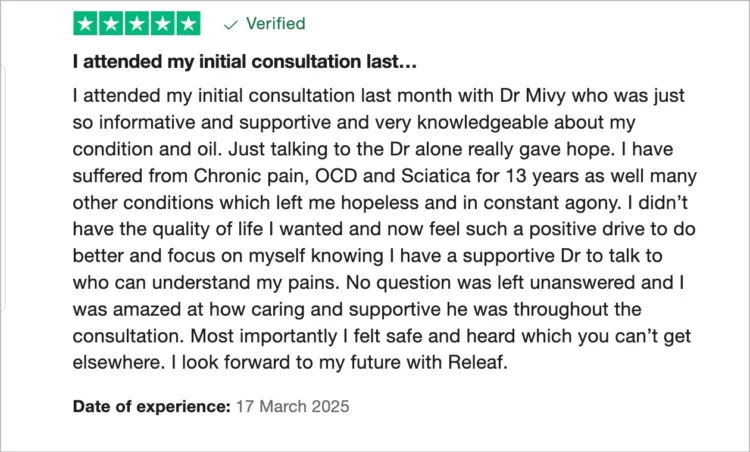This screenshot has width=750, height=452.
Task: Open the bold review title heading
Action: 244,62
